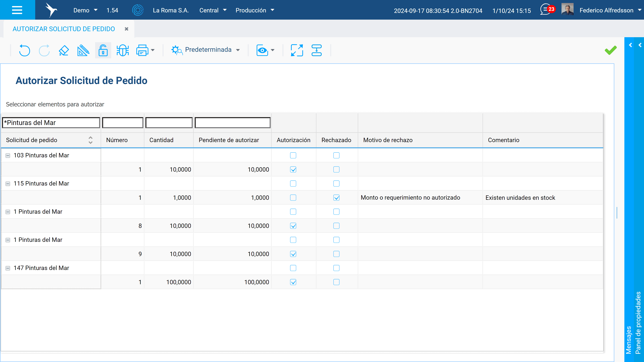The height and width of the screenshot is (362, 644).
Task: Toggle the padlock unlock icon
Action: 103,50
